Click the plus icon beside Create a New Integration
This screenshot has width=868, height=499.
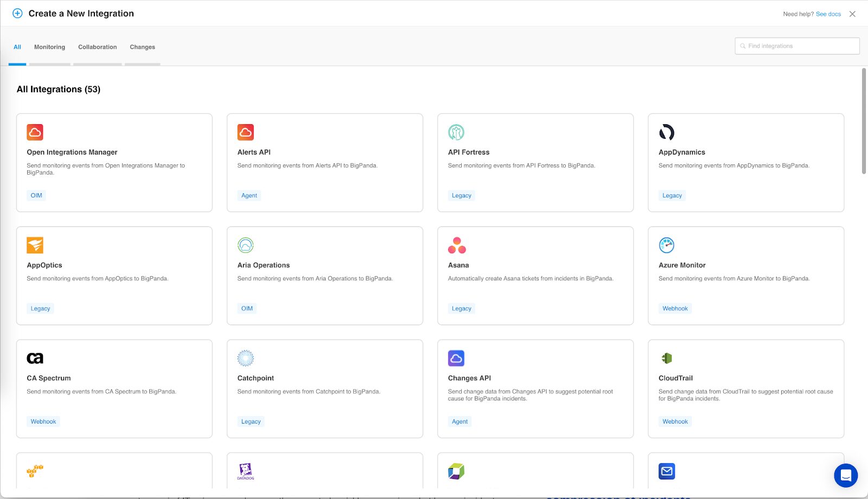coord(17,14)
